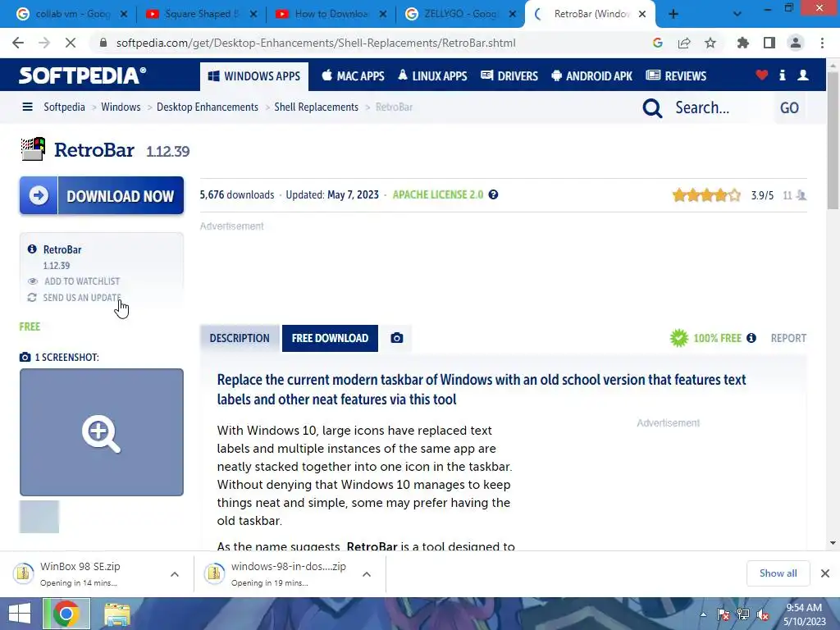Follow the Windows breadcrumb link
Image resolution: width=840 pixels, height=630 pixels.
click(x=121, y=107)
